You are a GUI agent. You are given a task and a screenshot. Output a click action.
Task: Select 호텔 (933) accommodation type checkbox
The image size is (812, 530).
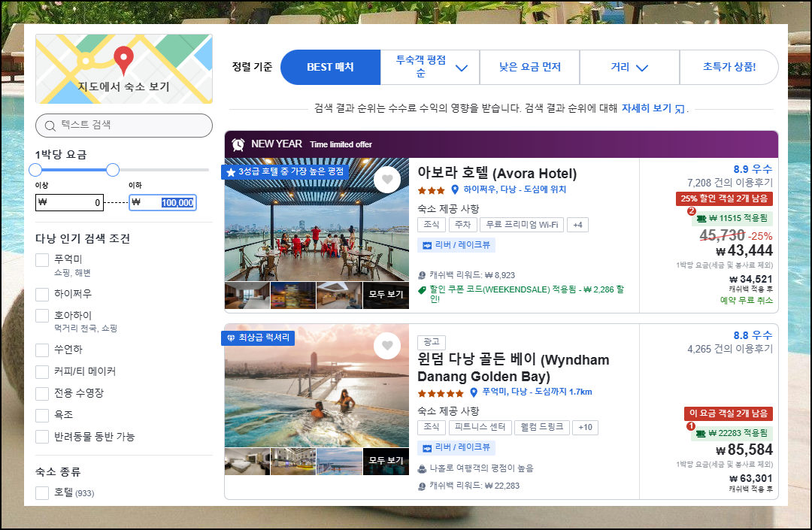(x=42, y=492)
